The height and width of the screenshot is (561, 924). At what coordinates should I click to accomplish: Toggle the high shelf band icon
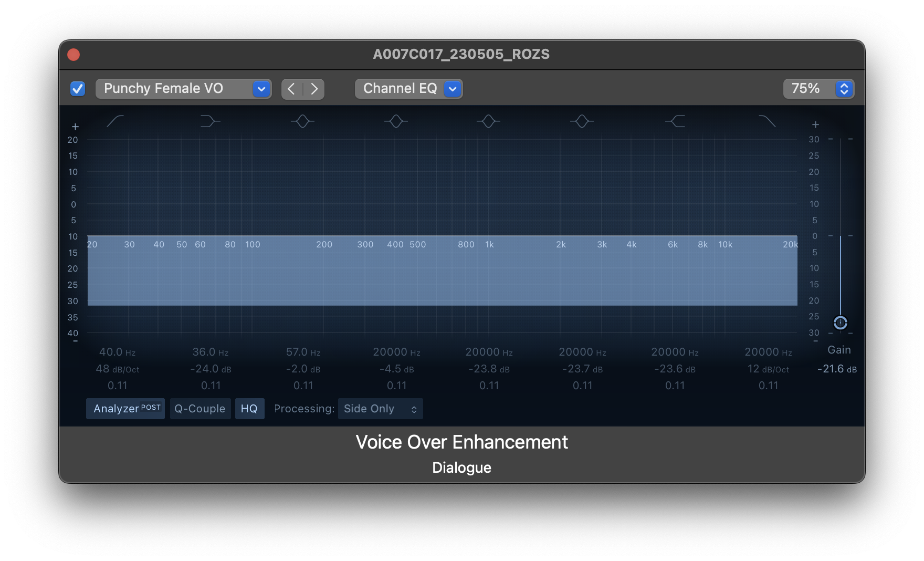pos(675,121)
